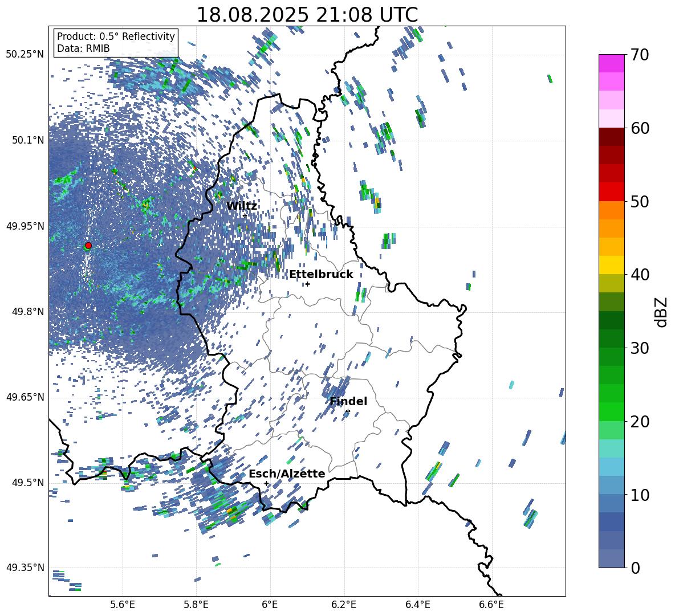
Task: Click the Ettelbruck station cross marker
Action: pos(307,284)
